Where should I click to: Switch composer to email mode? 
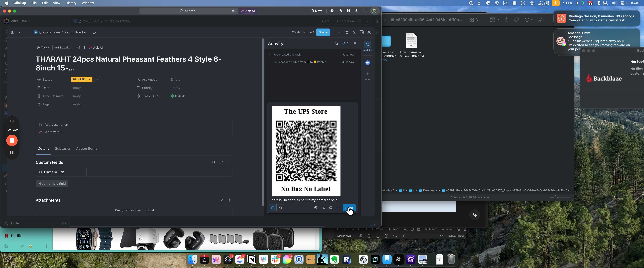pyautogui.click(x=280, y=208)
